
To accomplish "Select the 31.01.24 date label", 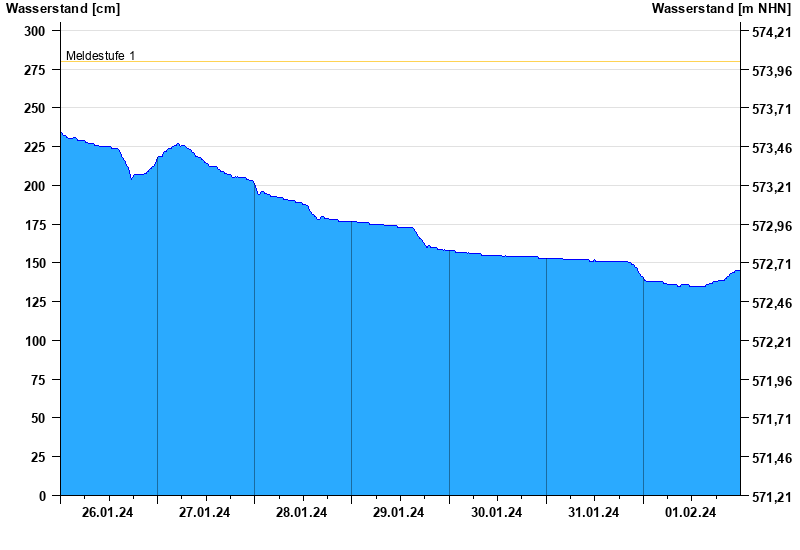I will pos(593,512).
